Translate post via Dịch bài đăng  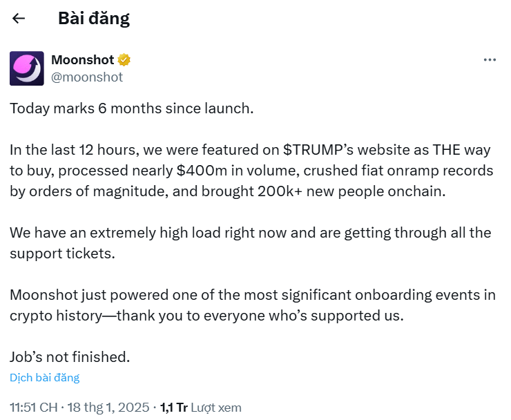click(45, 378)
